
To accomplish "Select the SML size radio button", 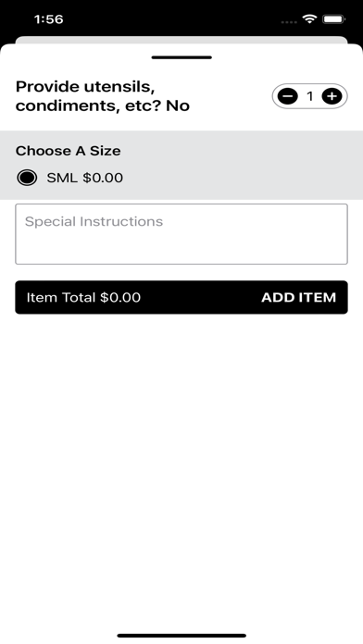I will pyautogui.click(x=27, y=178).
